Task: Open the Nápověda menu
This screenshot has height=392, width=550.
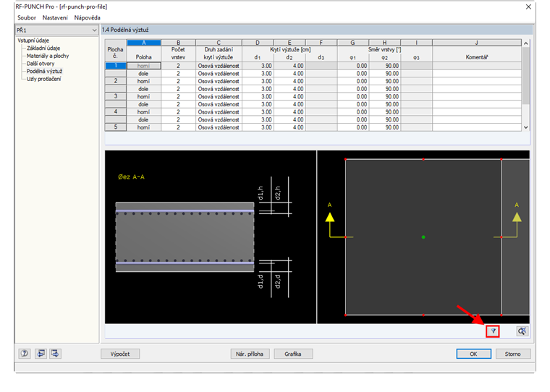Action: coord(87,17)
